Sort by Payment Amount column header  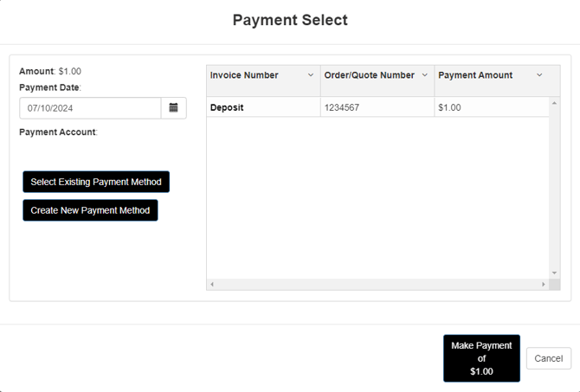tap(475, 75)
